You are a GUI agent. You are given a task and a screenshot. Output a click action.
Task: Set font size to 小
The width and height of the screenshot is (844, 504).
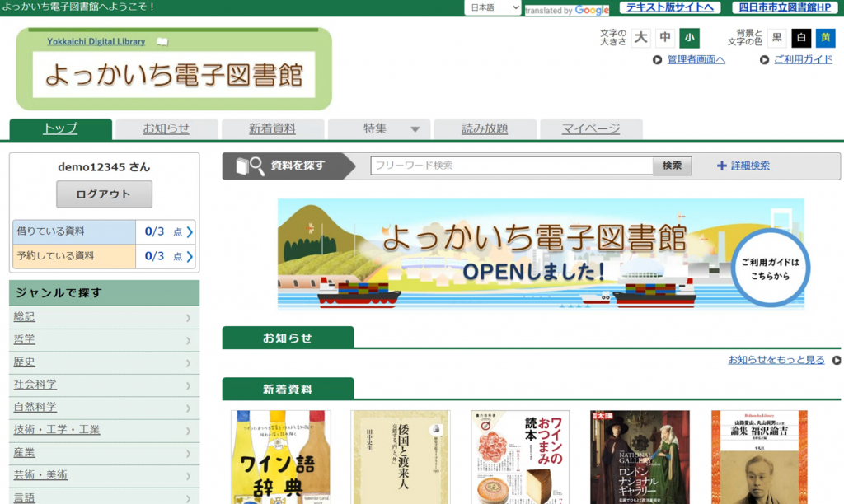(689, 38)
